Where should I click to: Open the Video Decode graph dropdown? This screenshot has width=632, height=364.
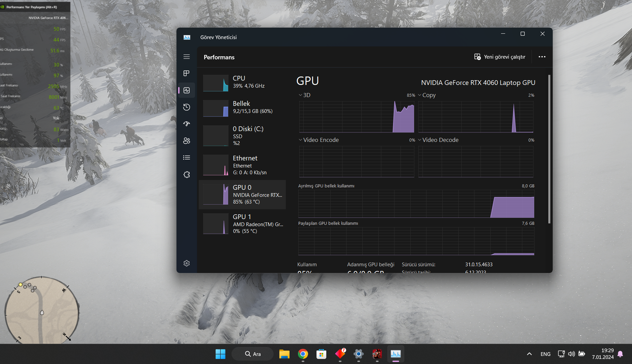(x=438, y=140)
